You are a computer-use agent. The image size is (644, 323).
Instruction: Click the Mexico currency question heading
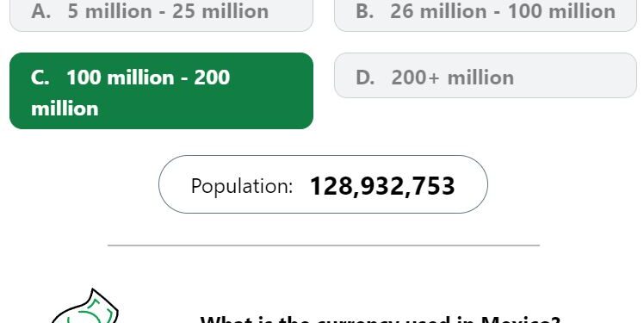tap(380, 320)
